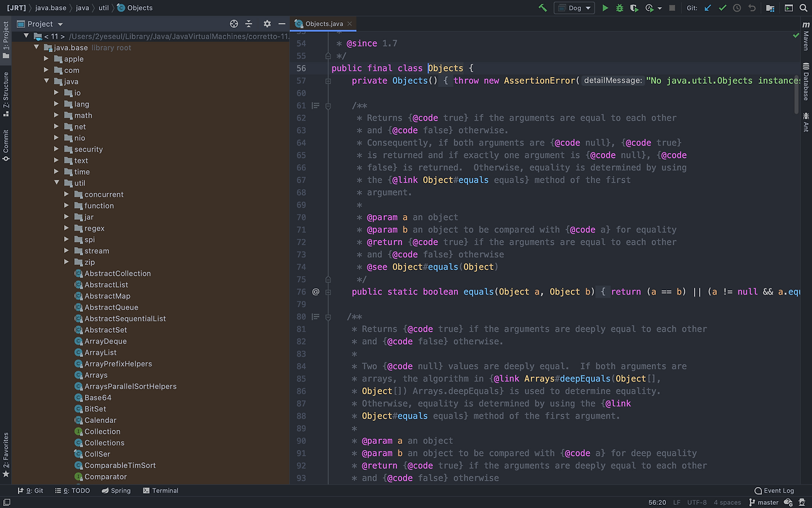
Task: Start debugging with the green bug icon
Action: pyautogui.click(x=620, y=8)
